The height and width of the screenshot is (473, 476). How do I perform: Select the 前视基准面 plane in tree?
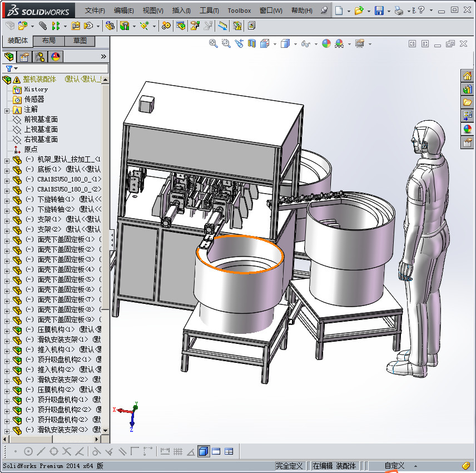pos(41,120)
